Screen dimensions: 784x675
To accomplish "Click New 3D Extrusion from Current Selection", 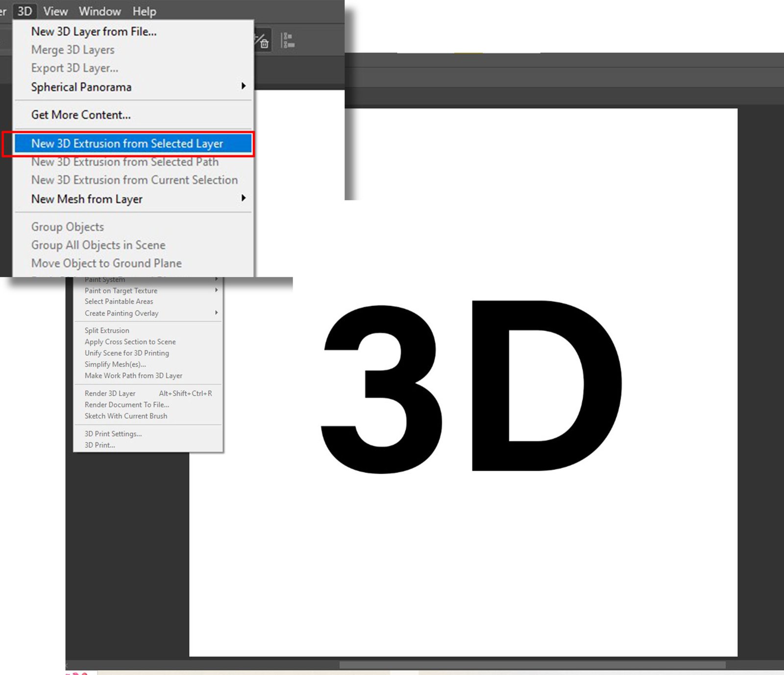I will coord(133,180).
